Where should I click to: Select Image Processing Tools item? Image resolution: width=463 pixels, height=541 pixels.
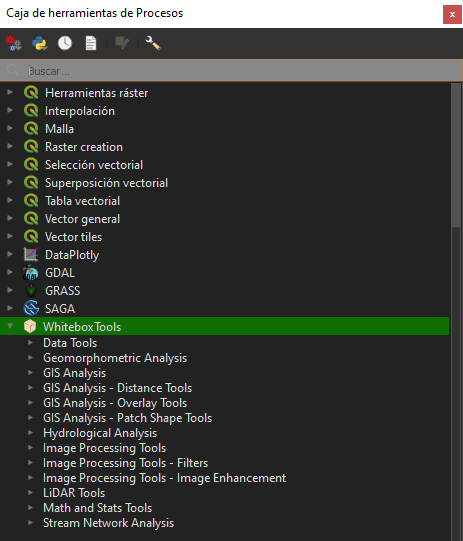coord(105,448)
